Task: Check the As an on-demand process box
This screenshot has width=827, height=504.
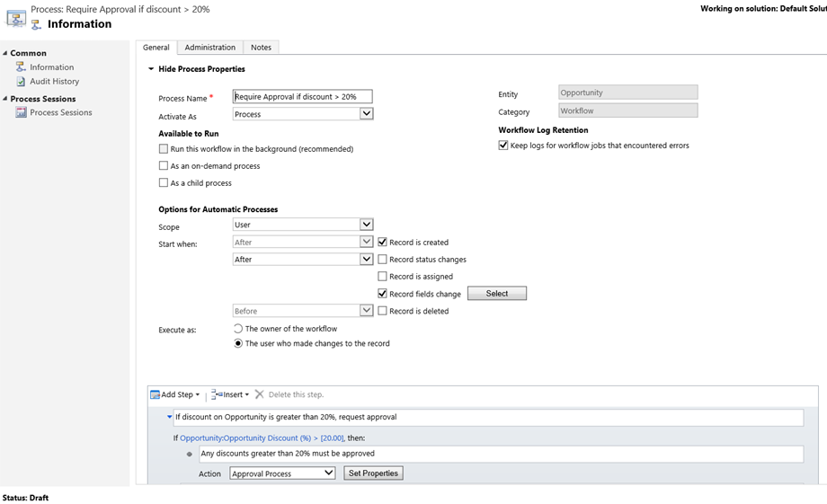Action: (164, 166)
